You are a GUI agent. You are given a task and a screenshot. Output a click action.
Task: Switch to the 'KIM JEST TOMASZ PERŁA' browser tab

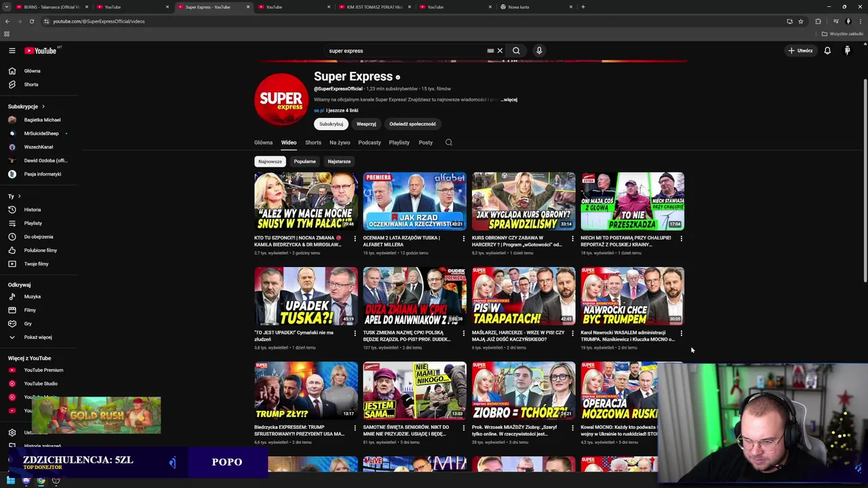pyautogui.click(x=375, y=7)
